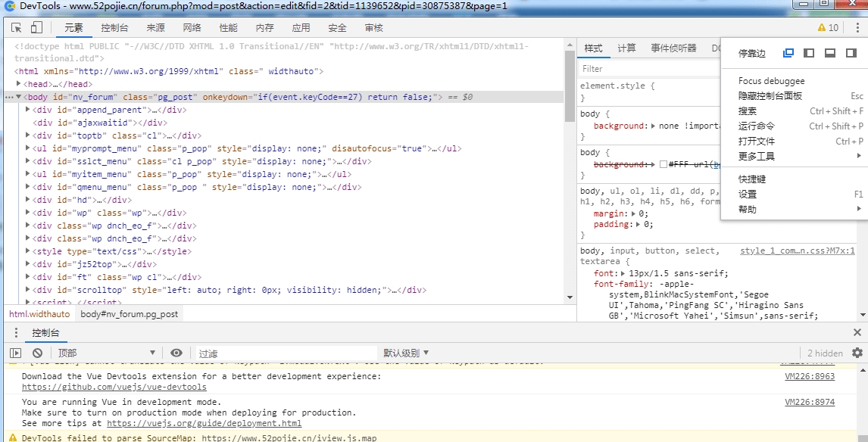This screenshot has height=442, width=868.
Task: Open the vue-devtools GitHub link
Action: 114,388
